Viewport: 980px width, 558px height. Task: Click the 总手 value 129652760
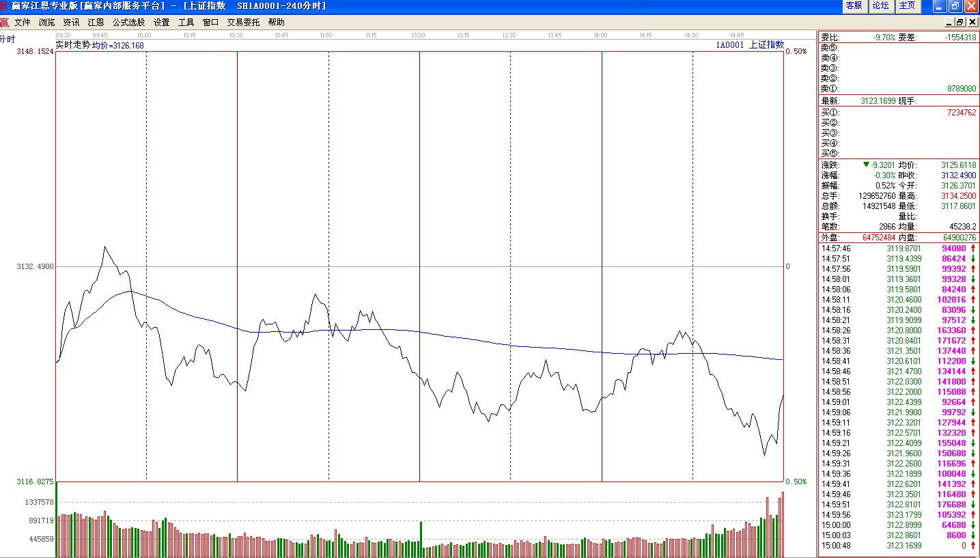pyautogui.click(x=877, y=196)
